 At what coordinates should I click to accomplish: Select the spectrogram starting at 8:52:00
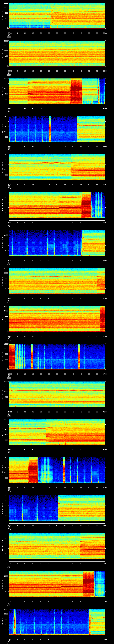57,584
